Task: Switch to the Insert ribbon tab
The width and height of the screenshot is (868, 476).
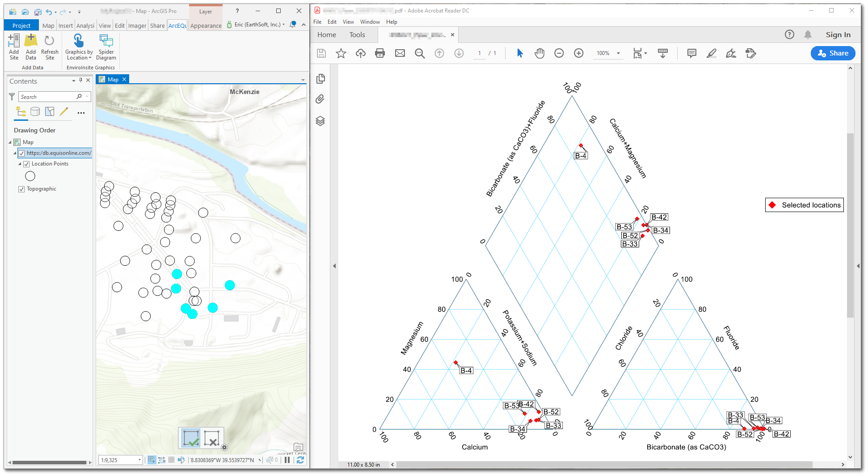Action: point(66,25)
